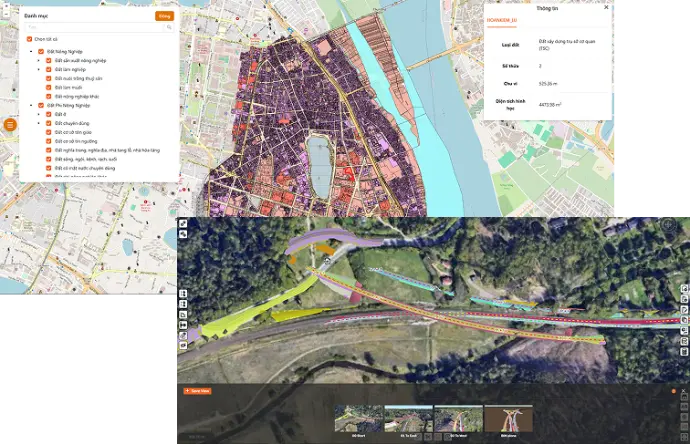The image size is (690, 444).
Task: Expand the 'Đất chuyên dùng' tree node
Action: click(x=38, y=123)
